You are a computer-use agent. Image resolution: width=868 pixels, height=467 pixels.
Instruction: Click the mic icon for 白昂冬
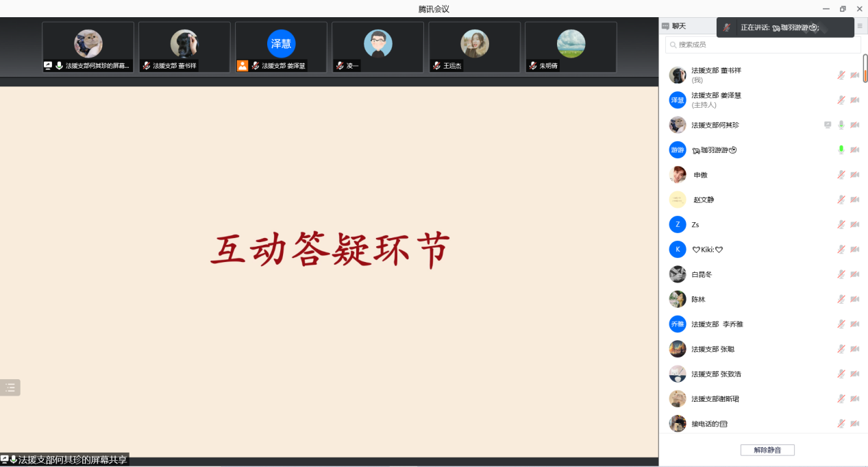(x=841, y=274)
